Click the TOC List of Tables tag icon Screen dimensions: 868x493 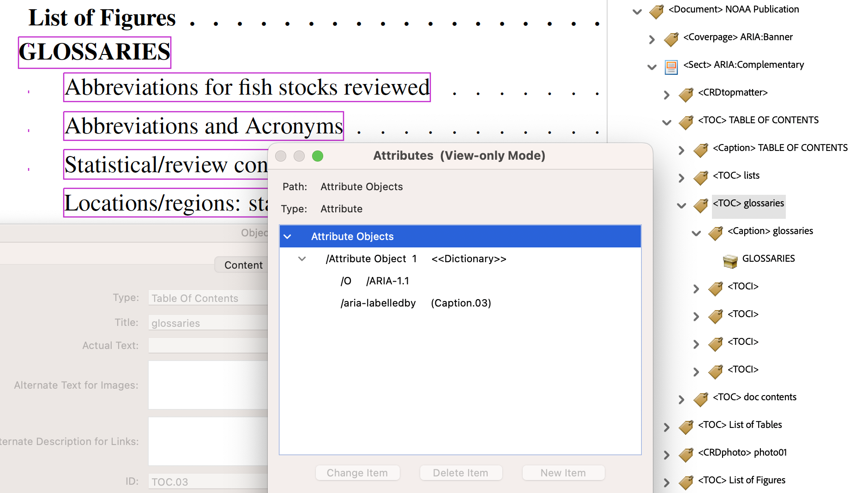(x=686, y=427)
